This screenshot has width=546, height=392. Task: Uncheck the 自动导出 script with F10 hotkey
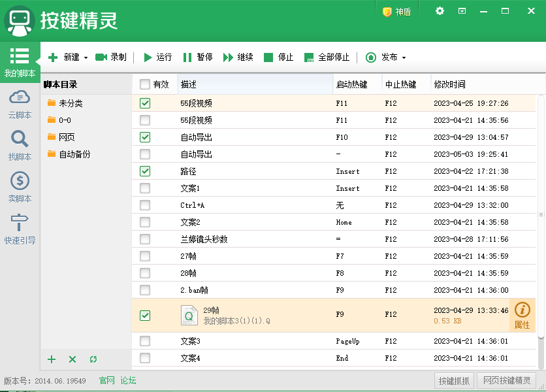(x=145, y=137)
